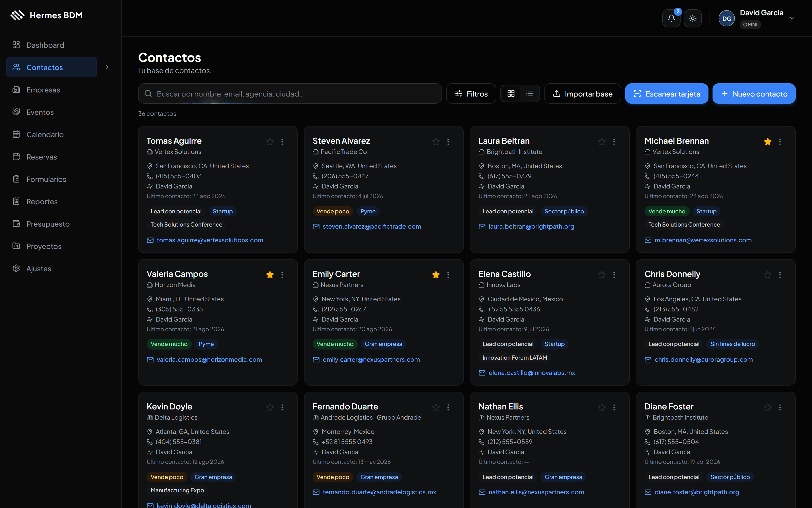This screenshot has width=812, height=508.
Task: Star Chris Donnelly as favorite
Action: tap(768, 275)
